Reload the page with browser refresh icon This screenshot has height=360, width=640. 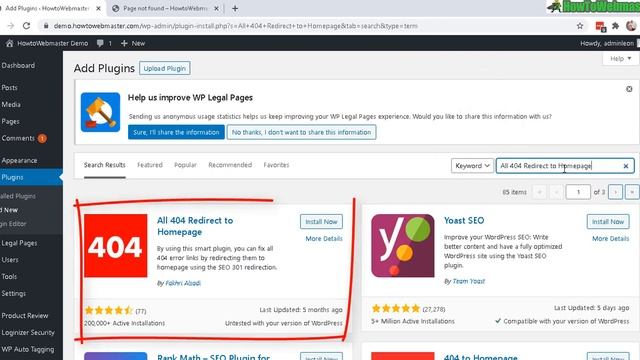(x=27, y=26)
